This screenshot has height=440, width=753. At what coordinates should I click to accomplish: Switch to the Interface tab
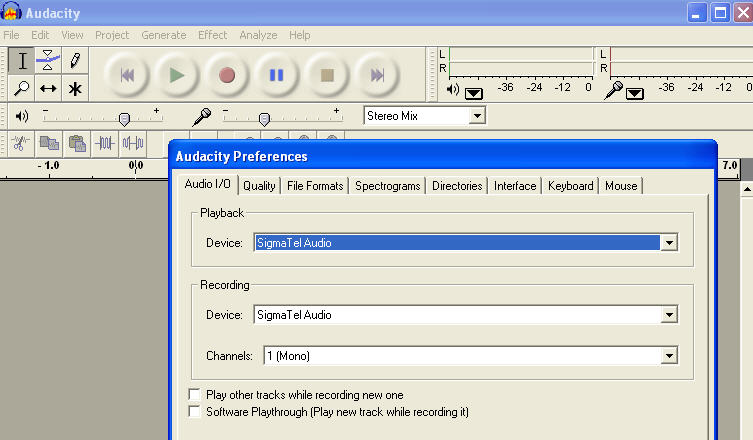point(515,186)
